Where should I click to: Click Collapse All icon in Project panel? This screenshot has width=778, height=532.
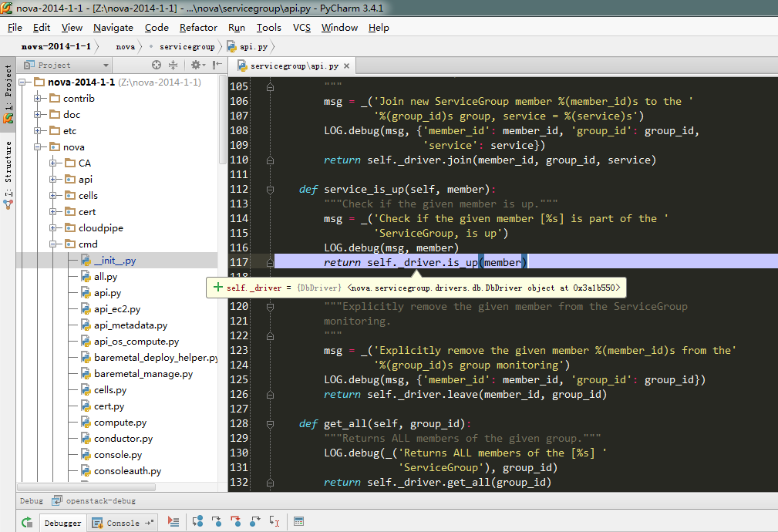click(x=173, y=65)
